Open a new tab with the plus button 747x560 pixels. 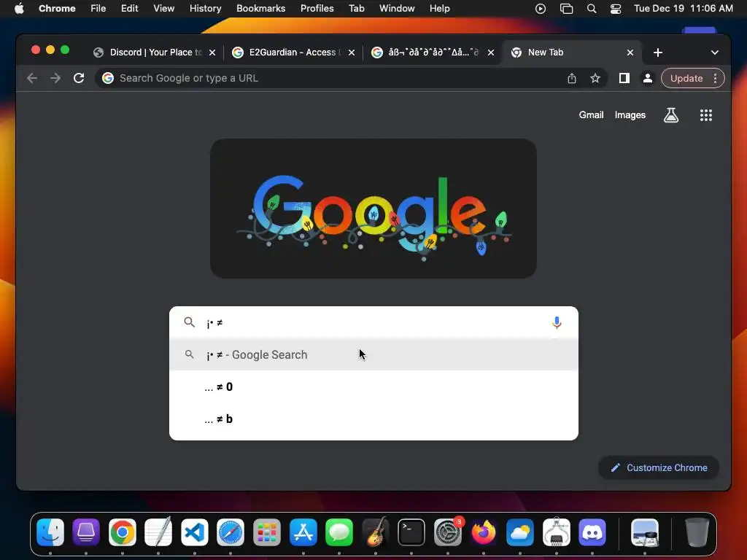tap(658, 52)
